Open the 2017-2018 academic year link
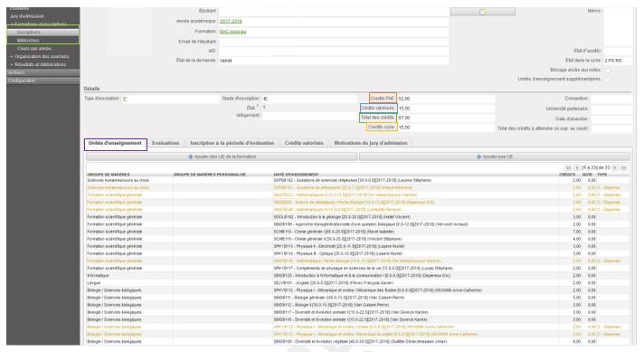Image resolution: width=644 pixels, height=352 pixels. [x=231, y=22]
